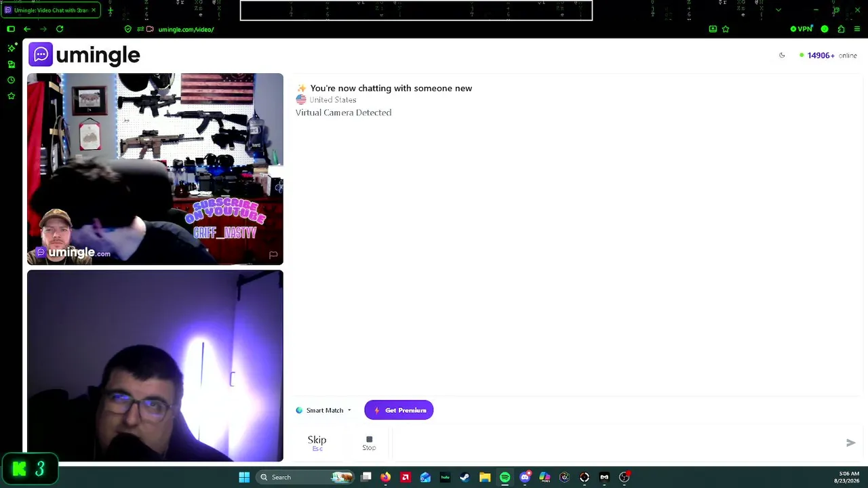Open a new browser tab
Screen dimensions: 868x488
point(111,10)
